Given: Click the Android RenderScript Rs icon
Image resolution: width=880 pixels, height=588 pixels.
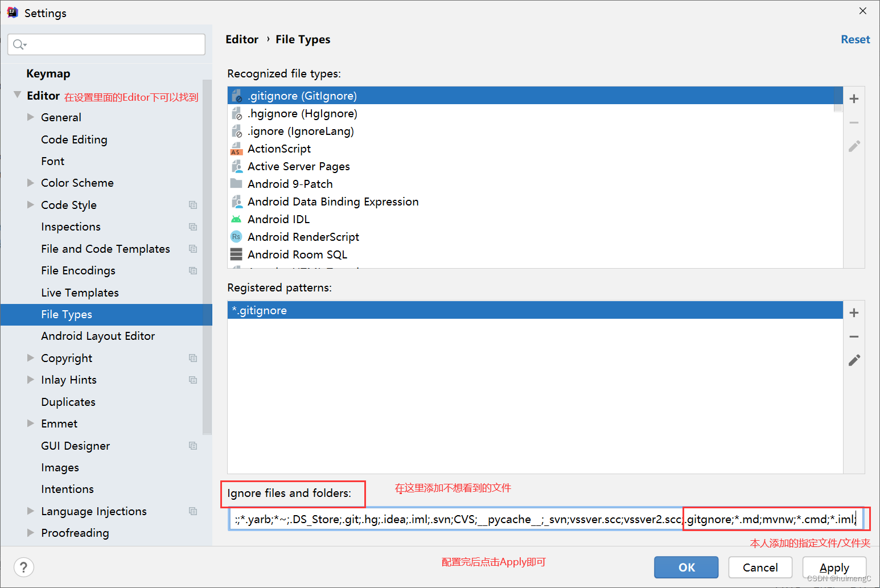Looking at the screenshot, I should click(x=236, y=237).
